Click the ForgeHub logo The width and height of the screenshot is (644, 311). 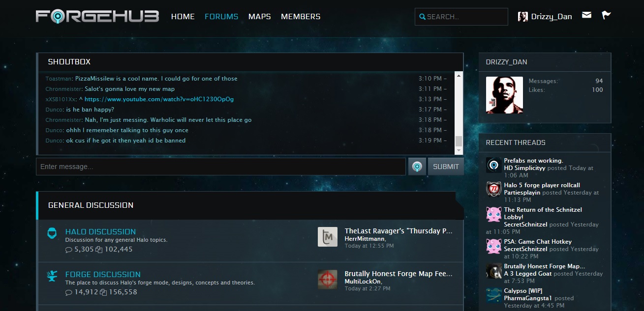(97, 16)
